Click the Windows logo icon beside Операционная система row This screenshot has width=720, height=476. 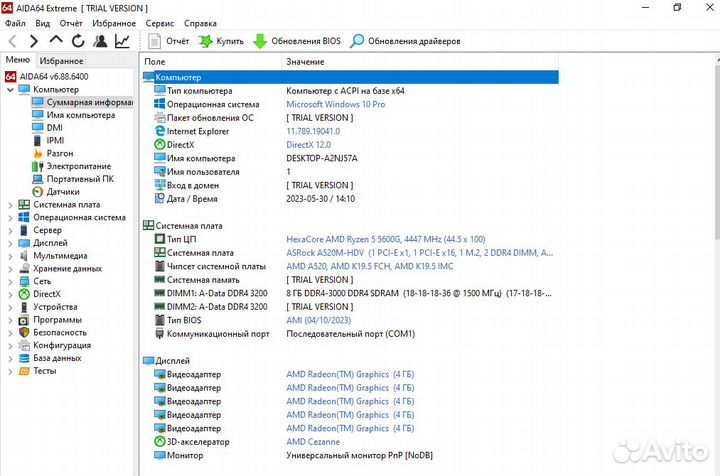click(x=159, y=104)
